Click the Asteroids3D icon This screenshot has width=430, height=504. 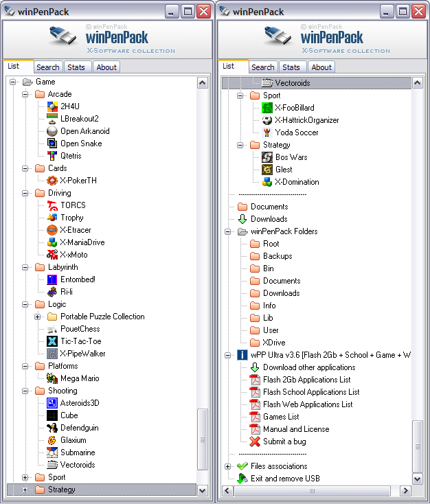(52, 403)
